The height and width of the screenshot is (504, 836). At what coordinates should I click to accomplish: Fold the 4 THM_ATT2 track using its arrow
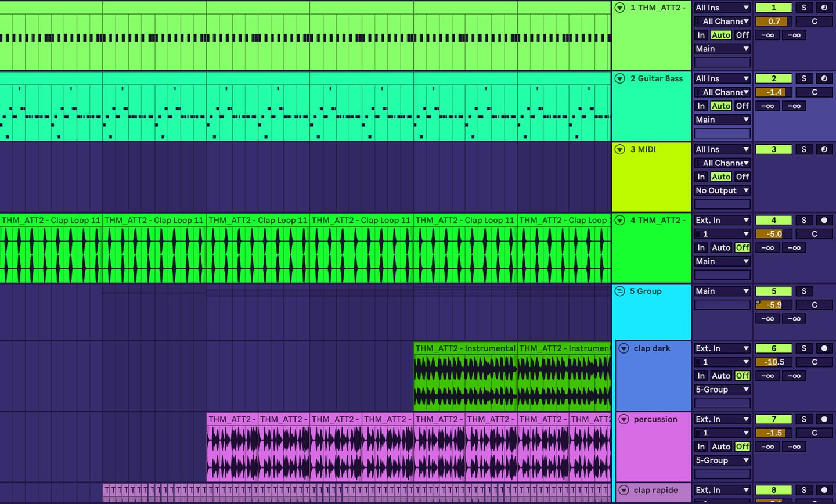619,220
